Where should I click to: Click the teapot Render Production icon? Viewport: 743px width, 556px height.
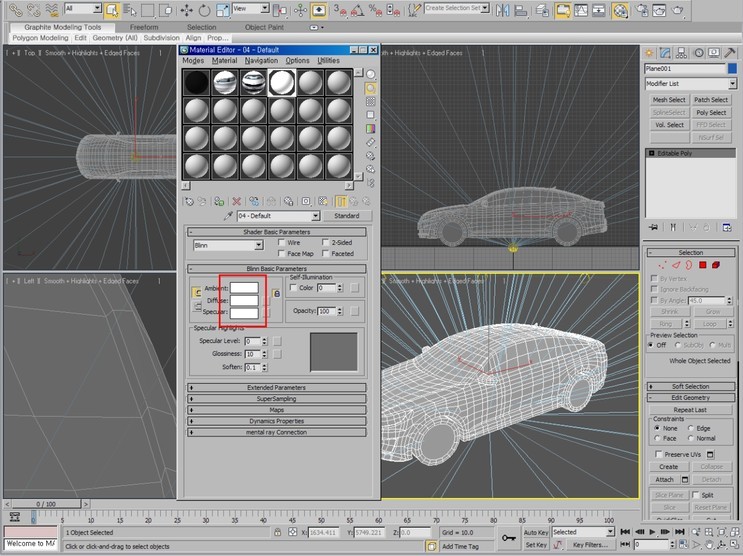point(678,9)
